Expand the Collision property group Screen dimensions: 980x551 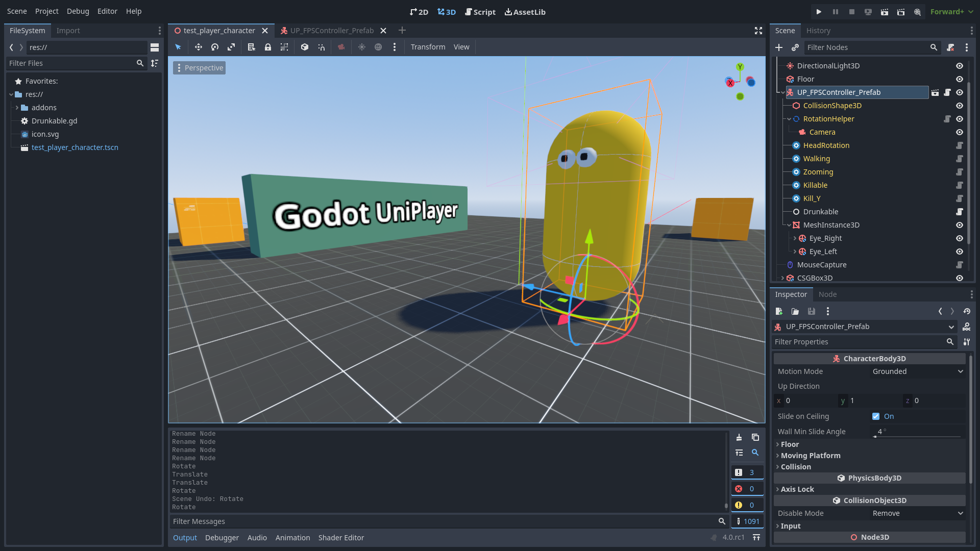tap(870, 467)
